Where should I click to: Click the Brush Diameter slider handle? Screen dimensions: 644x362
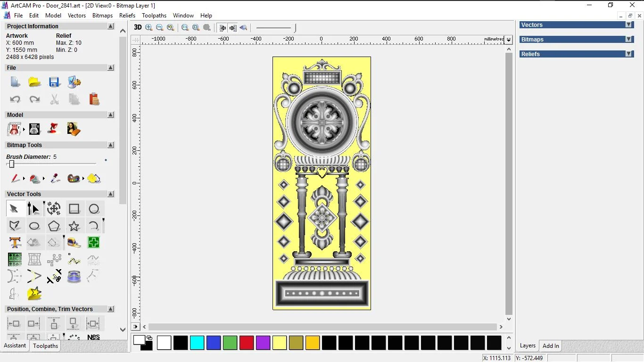click(12, 164)
